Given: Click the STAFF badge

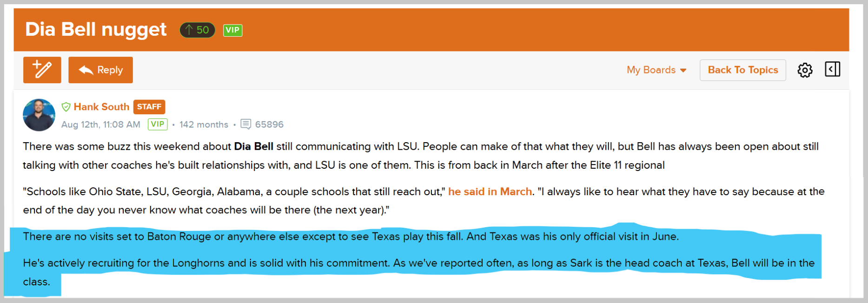Looking at the screenshot, I should [149, 107].
